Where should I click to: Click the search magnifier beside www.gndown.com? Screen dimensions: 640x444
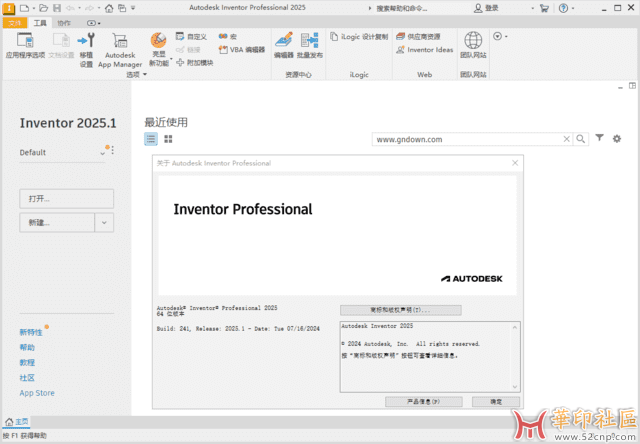tap(580, 139)
